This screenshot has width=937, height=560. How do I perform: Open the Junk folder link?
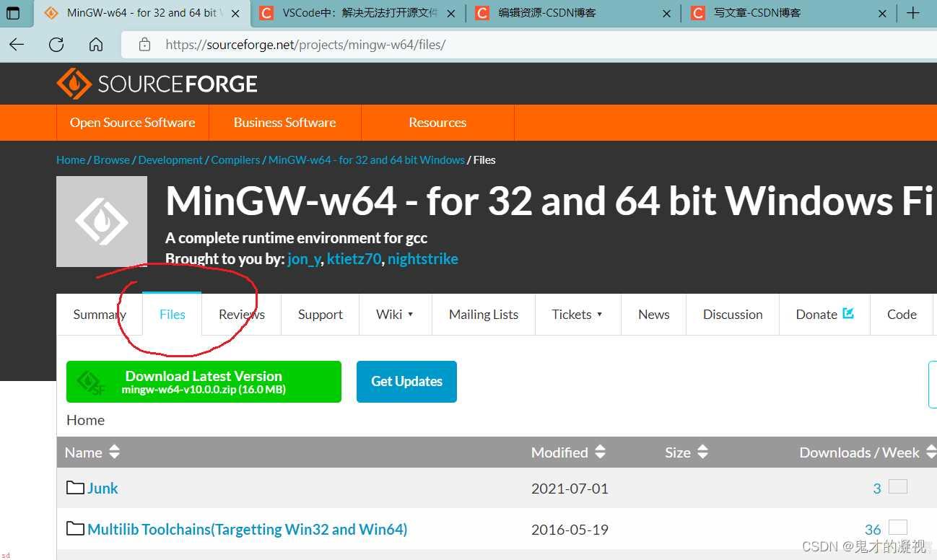(103, 489)
